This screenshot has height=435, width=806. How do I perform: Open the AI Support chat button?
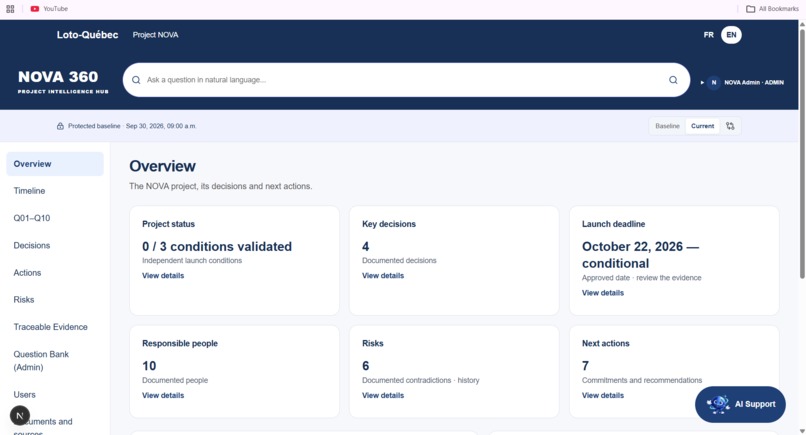pos(740,404)
